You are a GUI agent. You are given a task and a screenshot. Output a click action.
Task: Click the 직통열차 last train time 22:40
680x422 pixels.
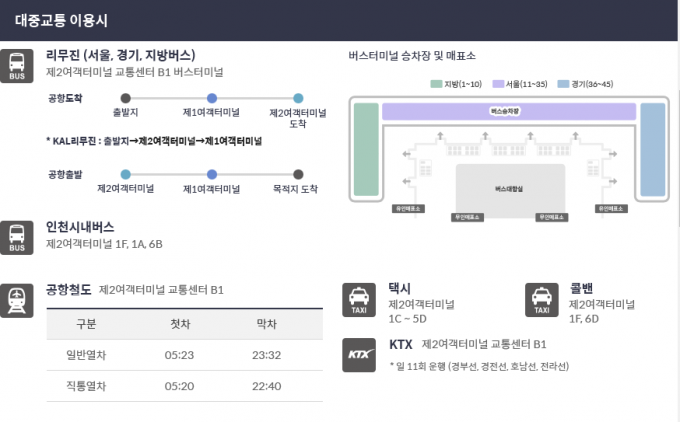point(266,386)
